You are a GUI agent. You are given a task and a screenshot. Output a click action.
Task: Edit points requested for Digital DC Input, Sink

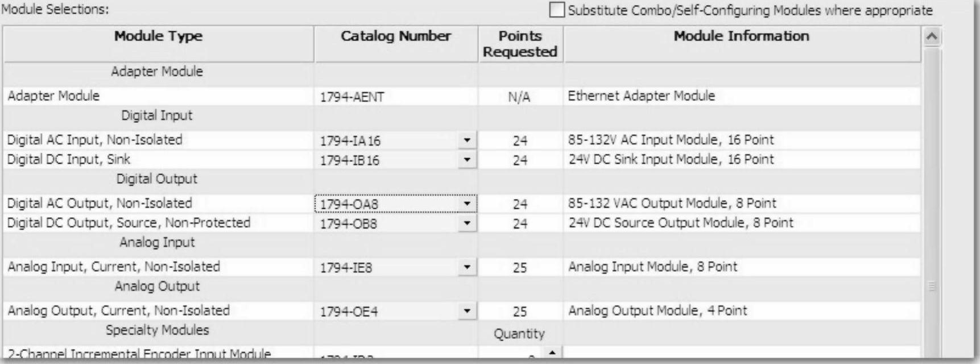520,160
